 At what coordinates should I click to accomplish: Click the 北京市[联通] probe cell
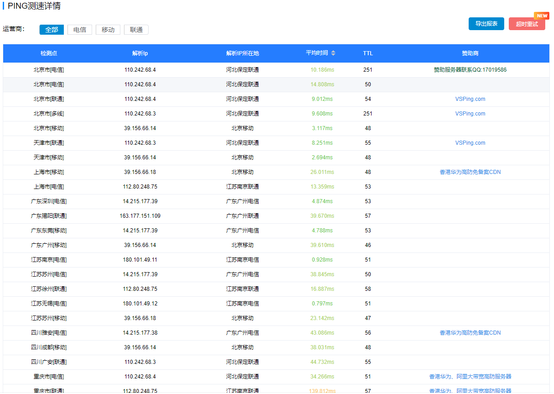click(x=49, y=99)
